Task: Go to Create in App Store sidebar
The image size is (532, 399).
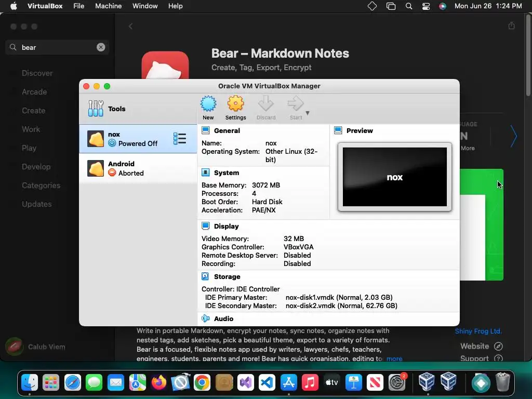Action: [x=33, y=111]
